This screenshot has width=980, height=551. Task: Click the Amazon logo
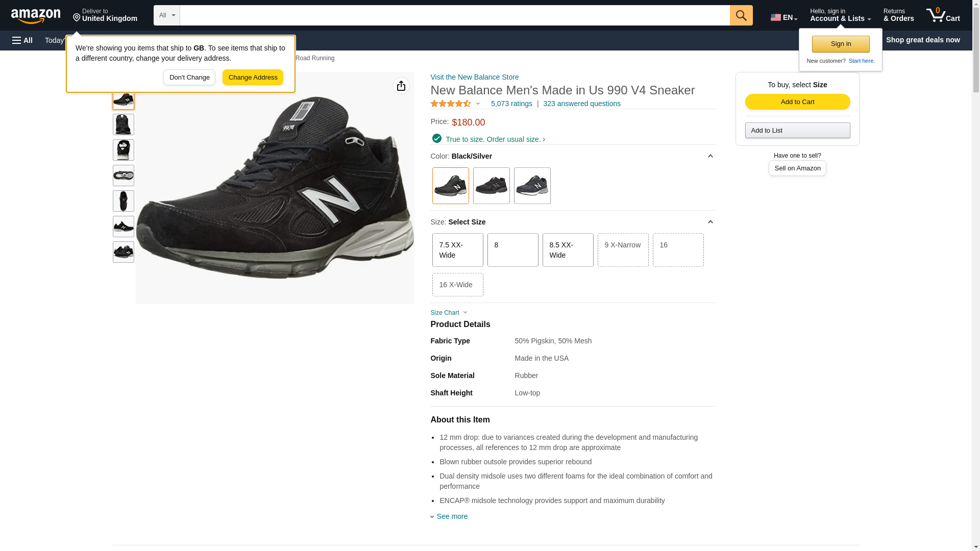pyautogui.click(x=36, y=16)
